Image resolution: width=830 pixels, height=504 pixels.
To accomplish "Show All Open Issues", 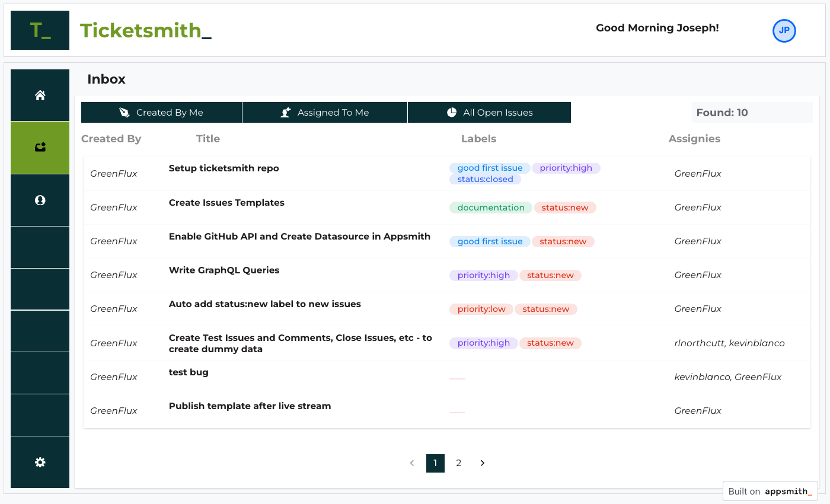I will tap(489, 113).
